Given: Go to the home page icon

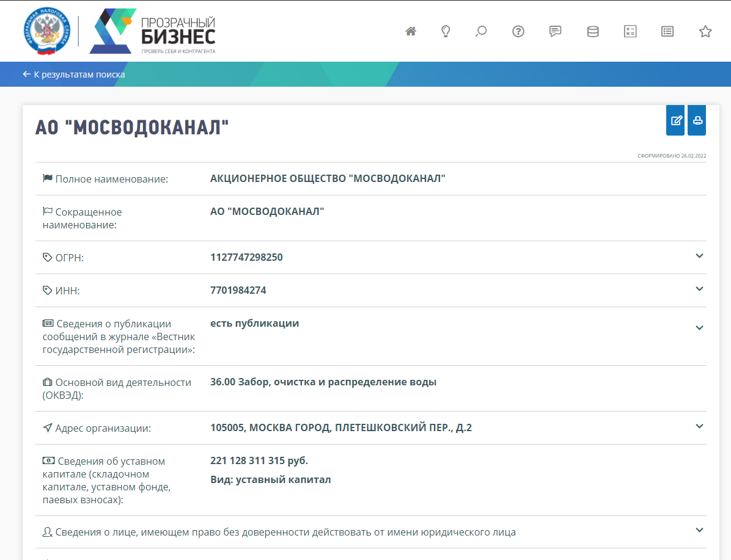Looking at the screenshot, I should [411, 31].
